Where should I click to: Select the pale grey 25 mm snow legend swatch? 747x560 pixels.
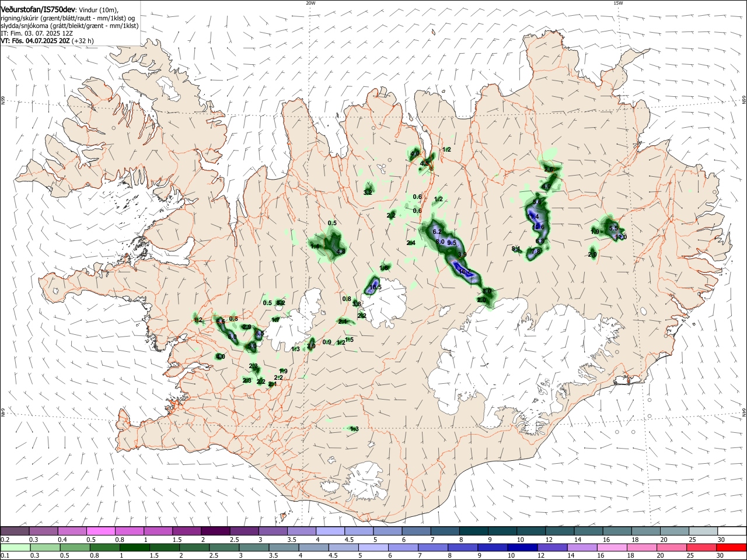[703, 531]
